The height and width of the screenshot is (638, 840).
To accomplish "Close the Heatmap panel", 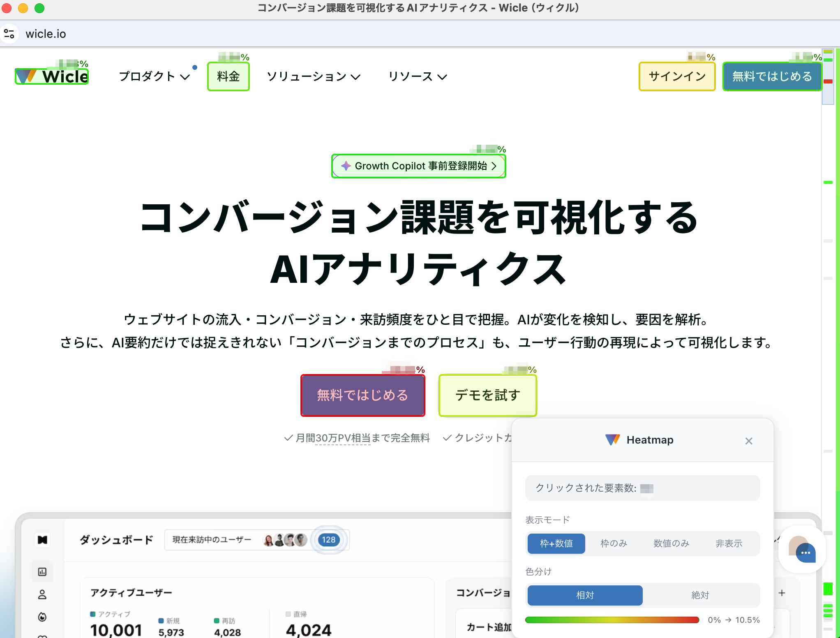I will pos(748,441).
